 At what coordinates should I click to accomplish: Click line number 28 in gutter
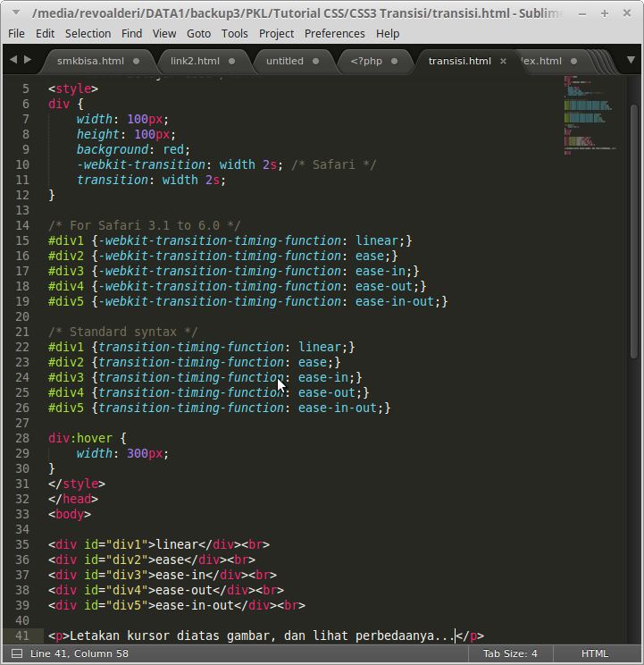[x=22, y=438]
